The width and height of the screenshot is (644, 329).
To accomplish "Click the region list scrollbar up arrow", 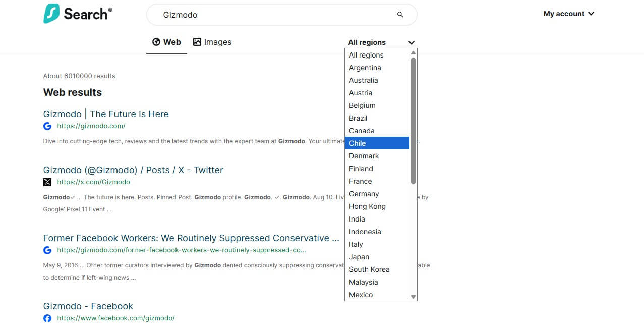I will coord(414,52).
